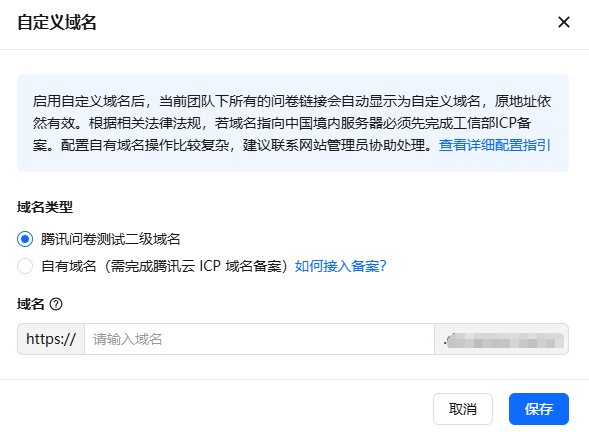
Task: Click the 域名 field label
Action: click(x=31, y=304)
